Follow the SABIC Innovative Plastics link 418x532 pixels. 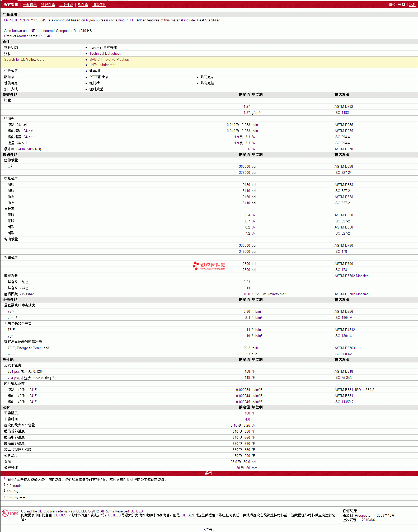click(109, 59)
